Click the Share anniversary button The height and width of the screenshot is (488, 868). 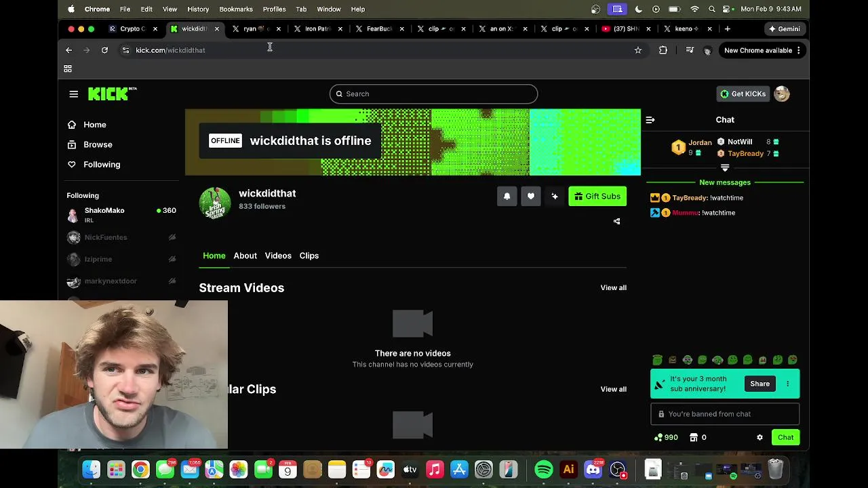pyautogui.click(x=759, y=384)
